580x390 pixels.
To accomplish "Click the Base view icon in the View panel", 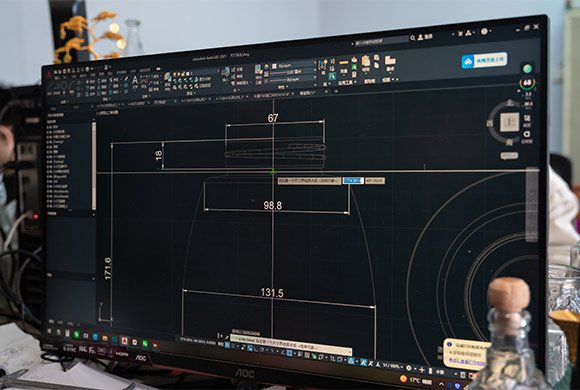I will (x=390, y=60).
